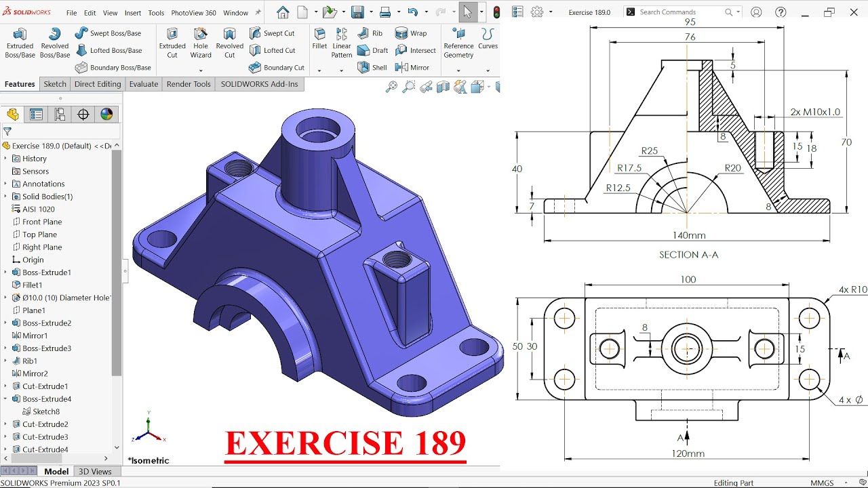
Task: Activate the Extruded Cut tool
Action: tap(172, 43)
